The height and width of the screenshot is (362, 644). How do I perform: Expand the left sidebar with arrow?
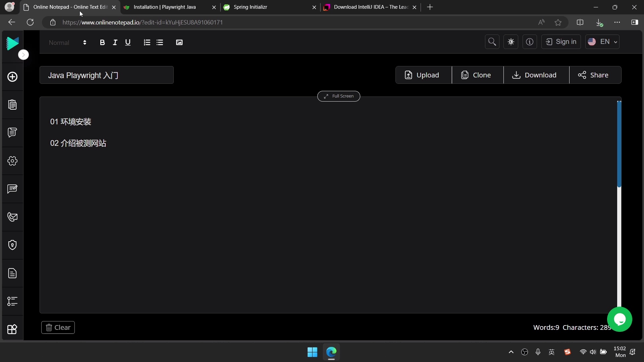coord(23,55)
